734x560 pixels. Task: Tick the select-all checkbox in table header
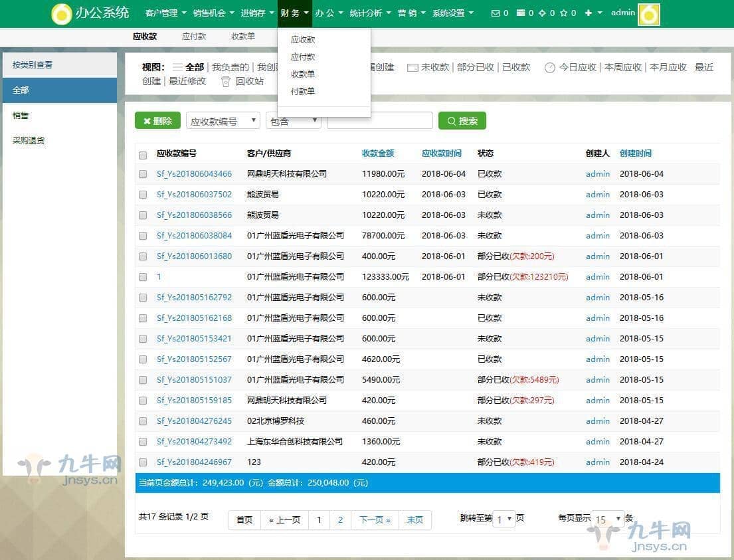tap(143, 155)
